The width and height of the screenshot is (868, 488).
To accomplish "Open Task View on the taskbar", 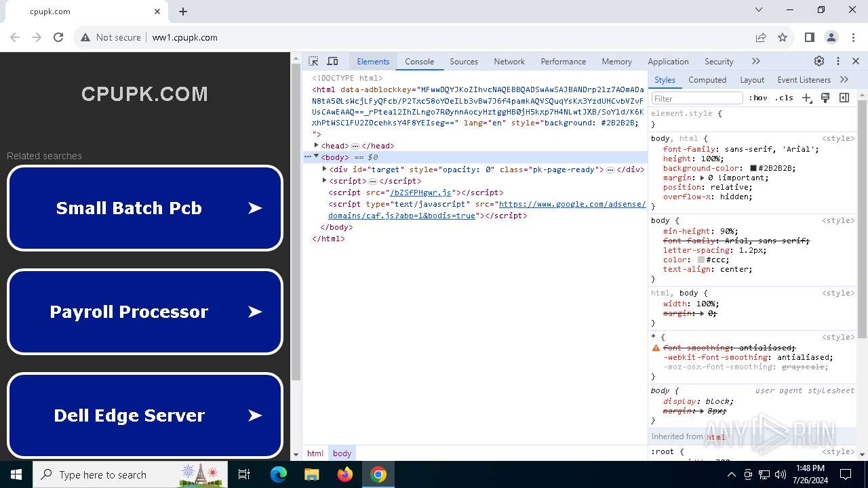I will (244, 474).
